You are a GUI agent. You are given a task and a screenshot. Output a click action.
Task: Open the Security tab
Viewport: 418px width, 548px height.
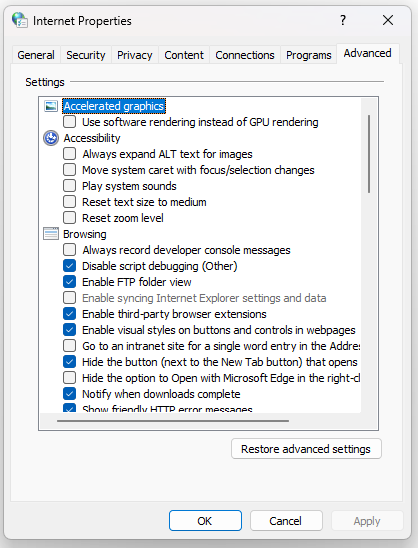pos(86,55)
